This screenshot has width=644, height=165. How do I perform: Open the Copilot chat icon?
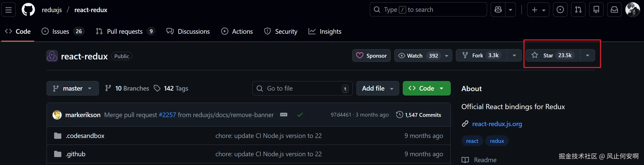pyautogui.click(x=498, y=10)
